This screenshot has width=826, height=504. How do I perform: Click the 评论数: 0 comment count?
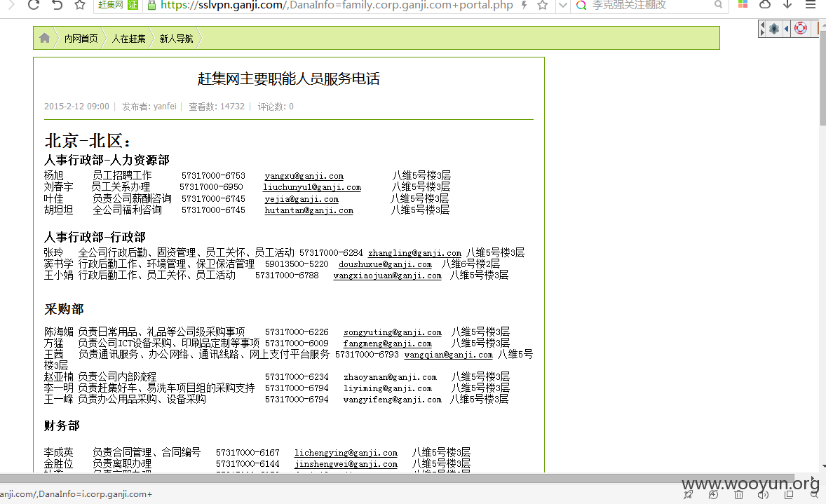coord(276,107)
